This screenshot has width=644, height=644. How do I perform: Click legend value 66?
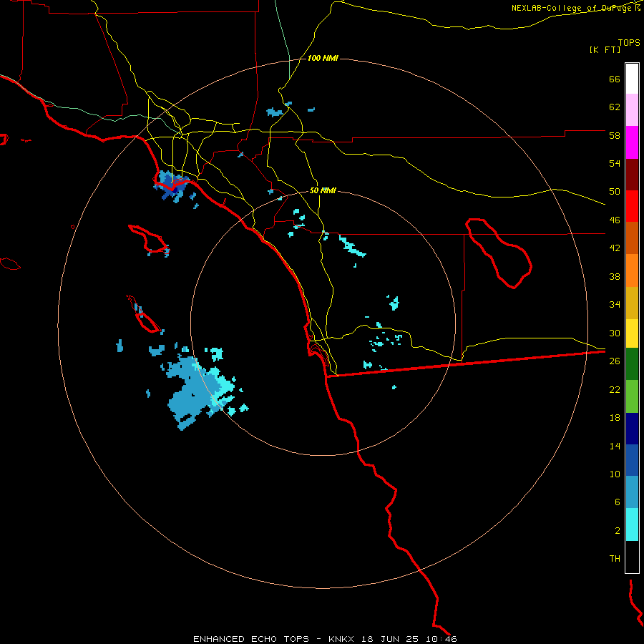615,79
